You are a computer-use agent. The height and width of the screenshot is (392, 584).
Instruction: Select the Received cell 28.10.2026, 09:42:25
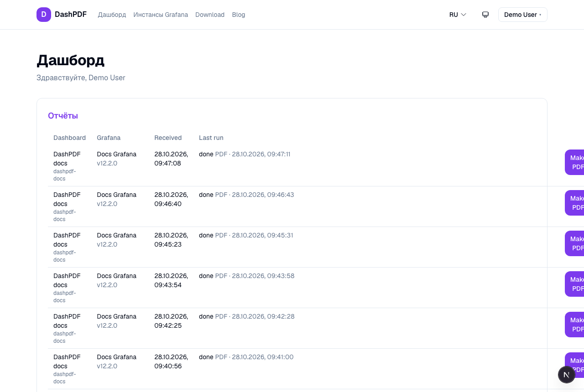click(x=171, y=321)
